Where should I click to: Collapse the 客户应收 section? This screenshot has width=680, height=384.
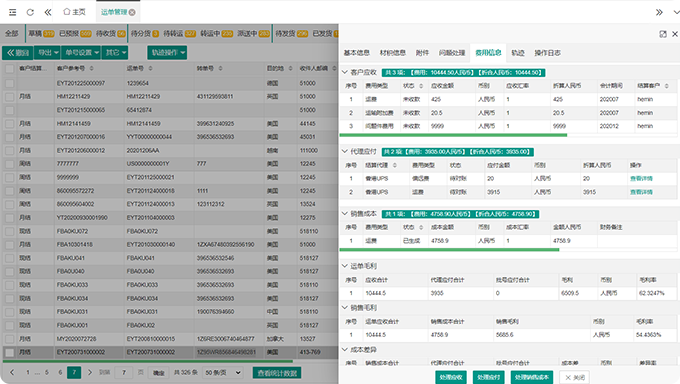[345, 72]
